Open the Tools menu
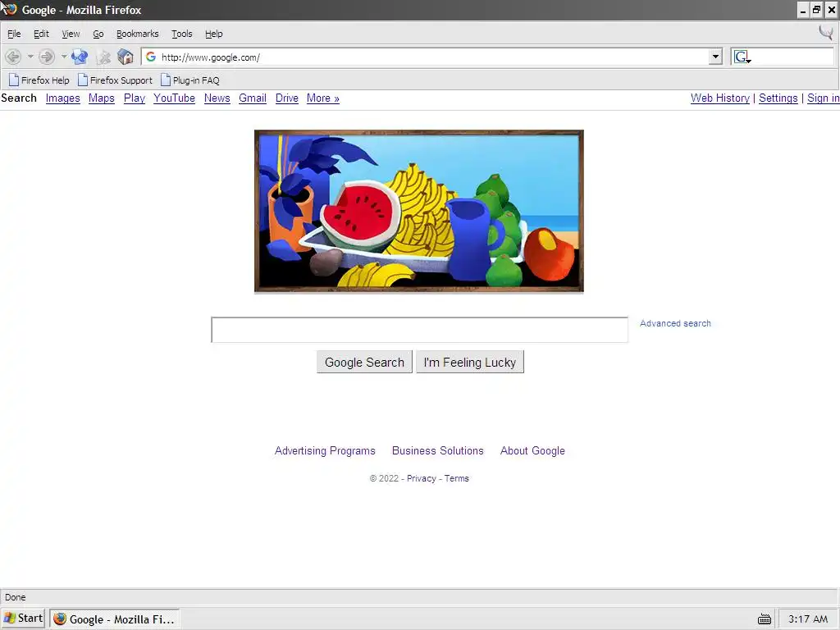 (181, 34)
